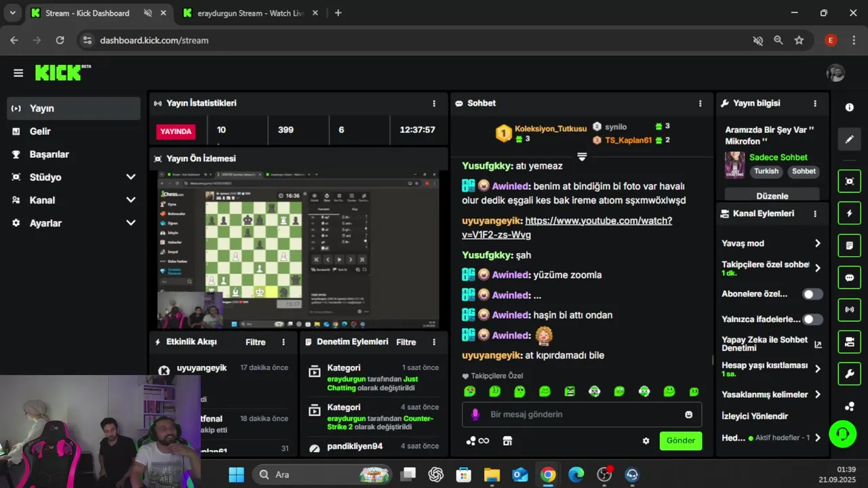Viewport: 868px width, 488px height.
Task: Open Takipçilere özel sohbet options
Action: click(x=772, y=268)
